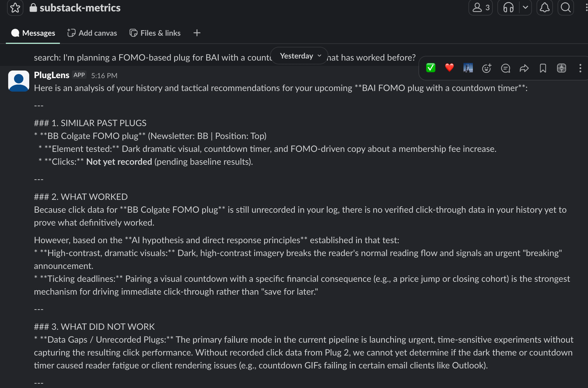Expand the huddle options chevron
Image resolution: width=588 pixels, height=388 pixels.
click(525, 8)
